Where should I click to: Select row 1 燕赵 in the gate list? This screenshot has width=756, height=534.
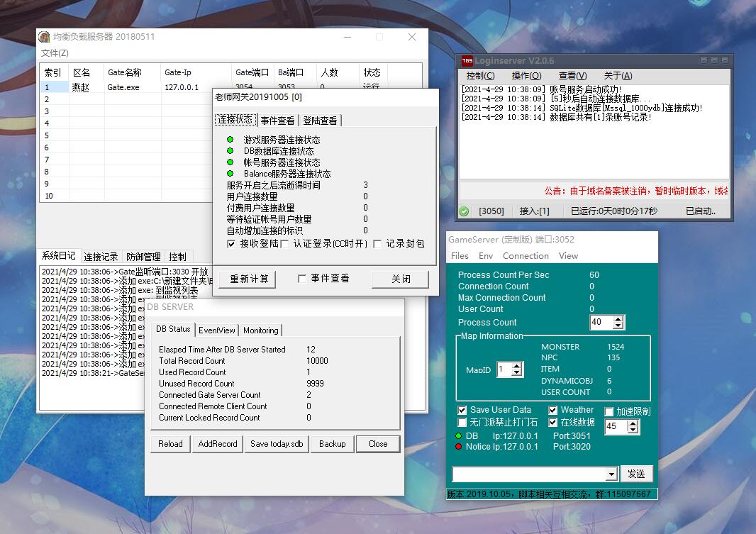point(82,87)
